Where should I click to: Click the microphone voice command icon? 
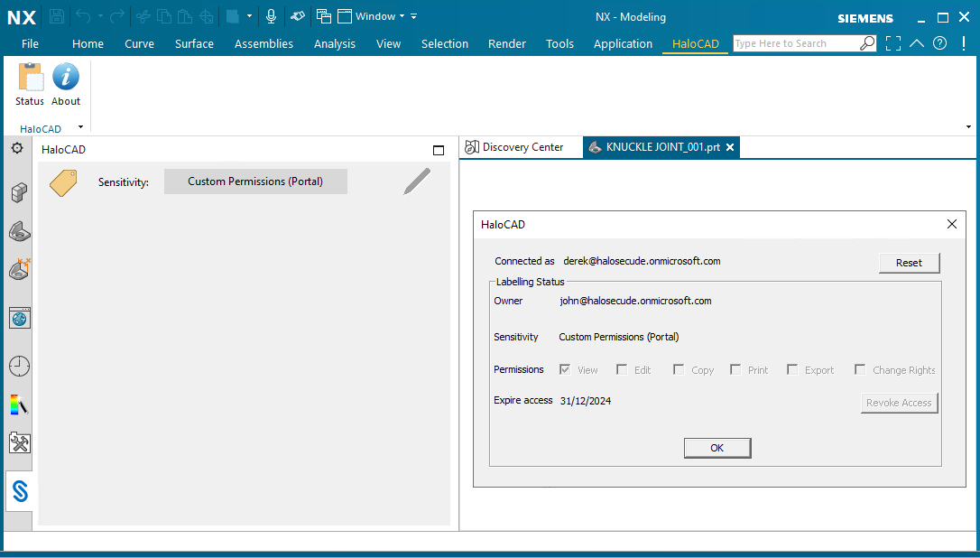[271, 16]
